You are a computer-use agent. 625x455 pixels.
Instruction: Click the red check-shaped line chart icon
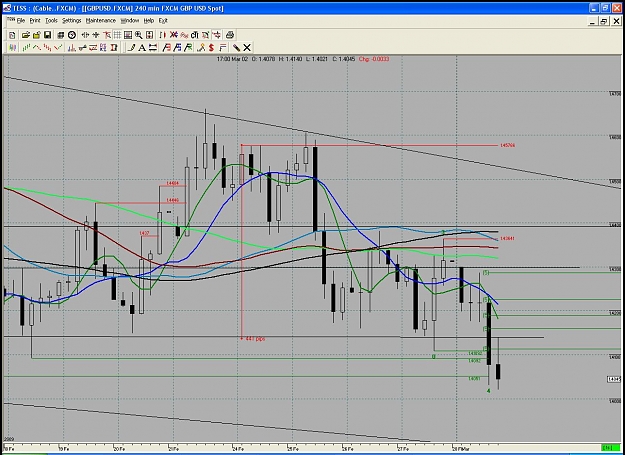point(59,48)
